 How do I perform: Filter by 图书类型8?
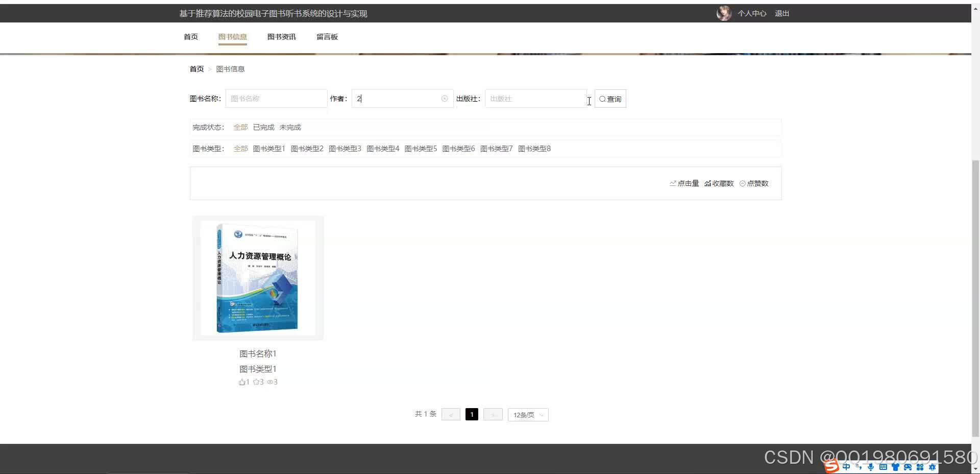tap(534, 149)
